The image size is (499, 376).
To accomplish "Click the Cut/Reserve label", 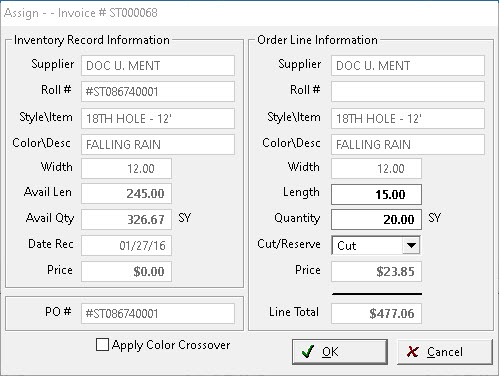I will [x=289, y=244].
